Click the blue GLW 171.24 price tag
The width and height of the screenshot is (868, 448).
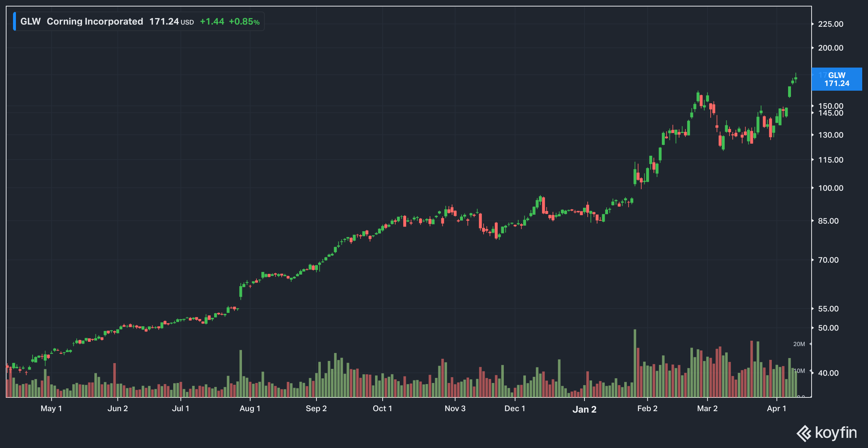(837, 79)
